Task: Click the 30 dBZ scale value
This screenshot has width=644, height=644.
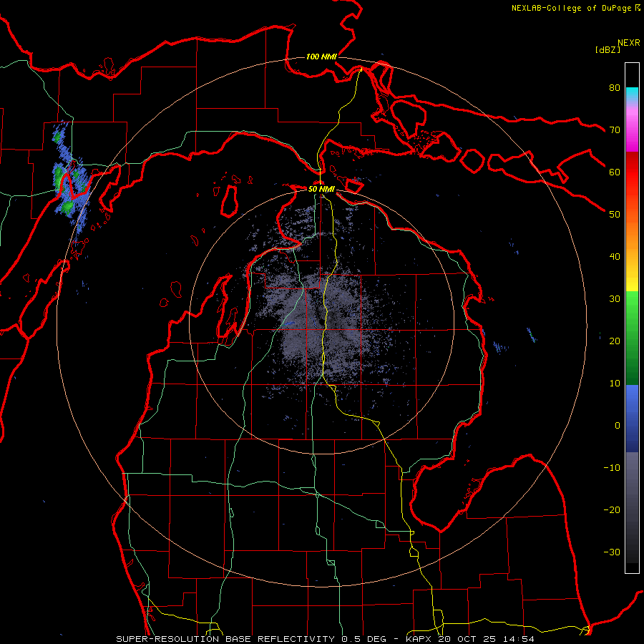Action: [615, 299]
